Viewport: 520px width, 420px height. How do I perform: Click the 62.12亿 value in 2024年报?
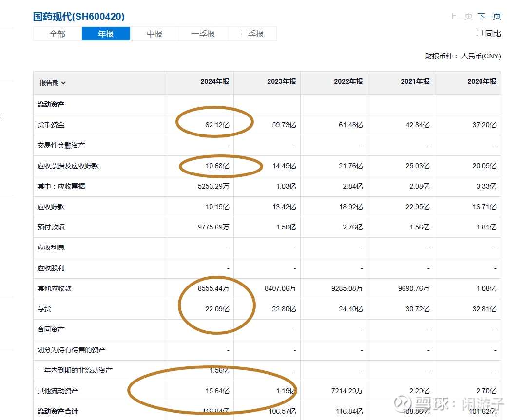(x=217, y=125)
